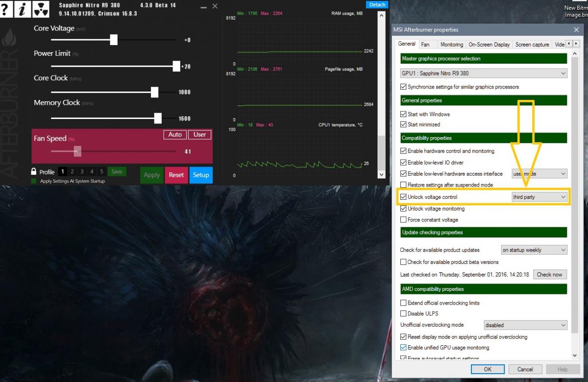Detach the monitoring graph panel
This screenshot has height=382, width=588.
pos(377,4)
